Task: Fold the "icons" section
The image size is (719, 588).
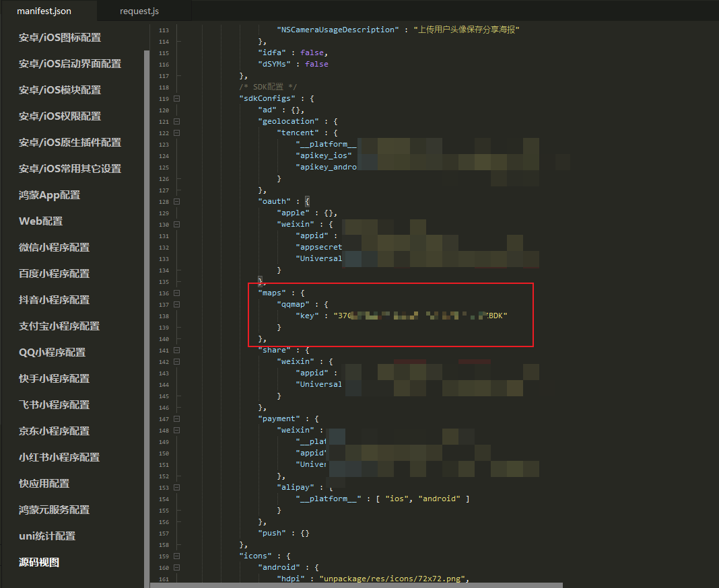Action: point(177,556)
